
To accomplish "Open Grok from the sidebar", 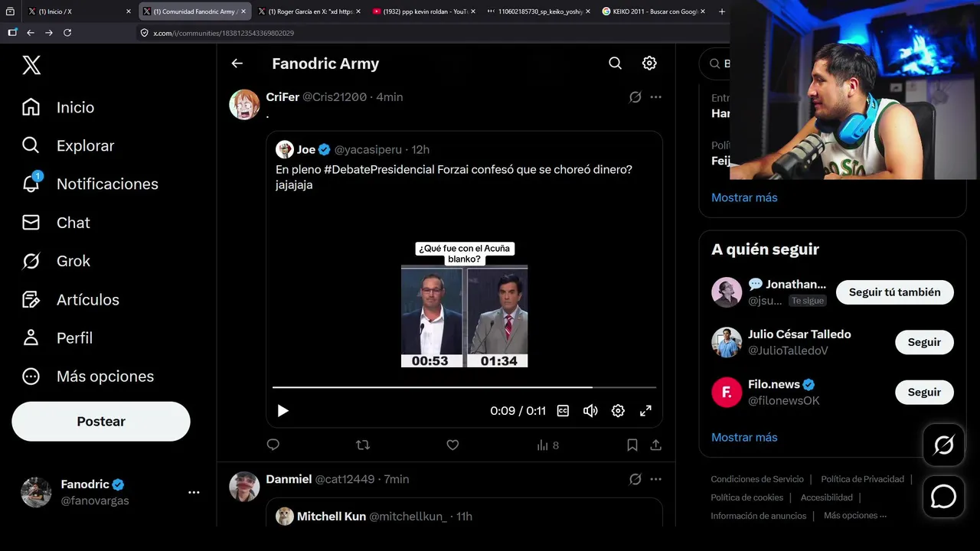I will [56, 261].
